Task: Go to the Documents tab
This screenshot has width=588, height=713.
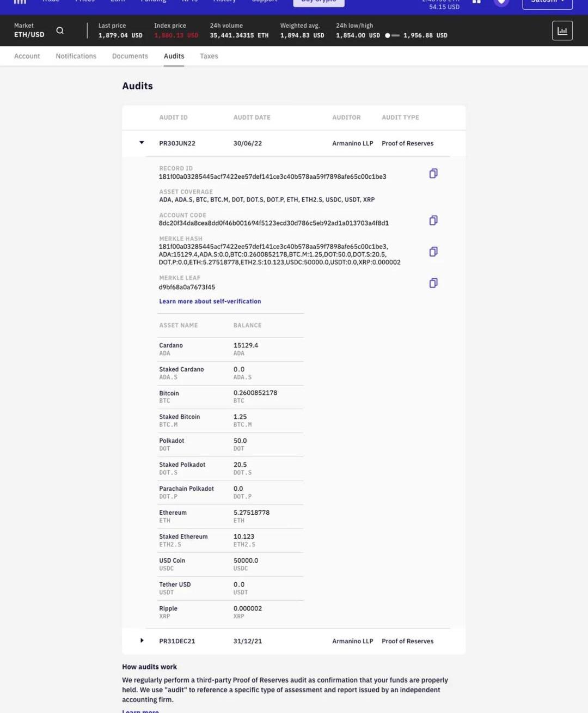Action: pyautogui.click(x=130, y=56)
